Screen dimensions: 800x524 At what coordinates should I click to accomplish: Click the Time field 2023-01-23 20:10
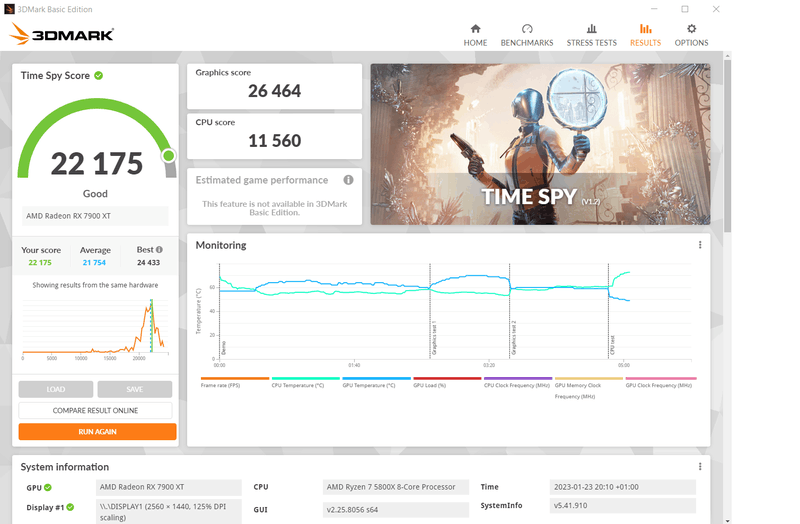tap(622, 487)
